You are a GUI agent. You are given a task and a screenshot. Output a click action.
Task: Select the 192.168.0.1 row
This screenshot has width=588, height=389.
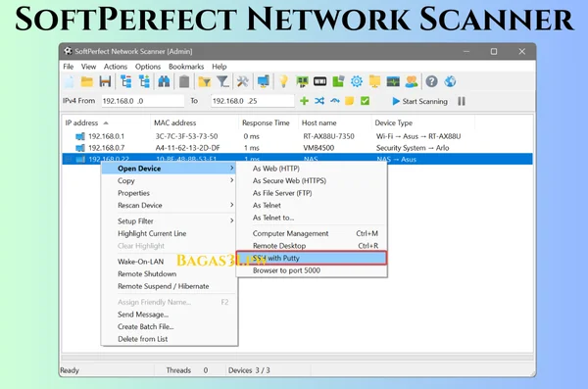pyautogui.click(x=297, y=136)
